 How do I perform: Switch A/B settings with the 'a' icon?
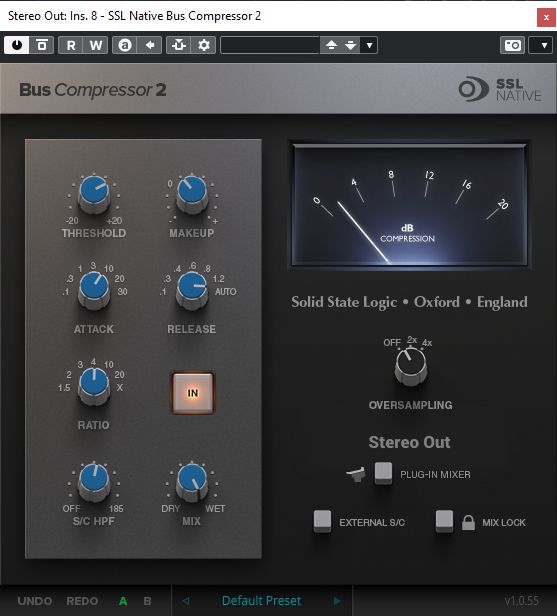click(x=125, y=45)
